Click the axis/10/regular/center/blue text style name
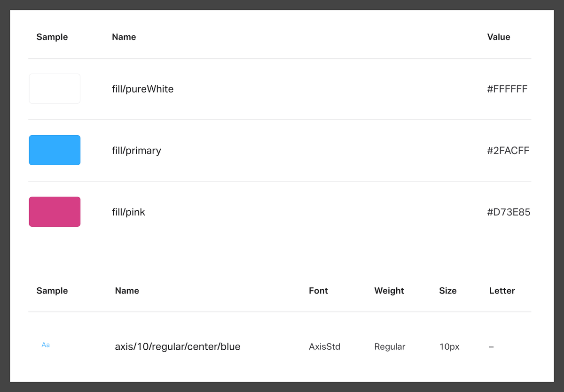The width and height of the screenshot is (564, 392). 177,347
